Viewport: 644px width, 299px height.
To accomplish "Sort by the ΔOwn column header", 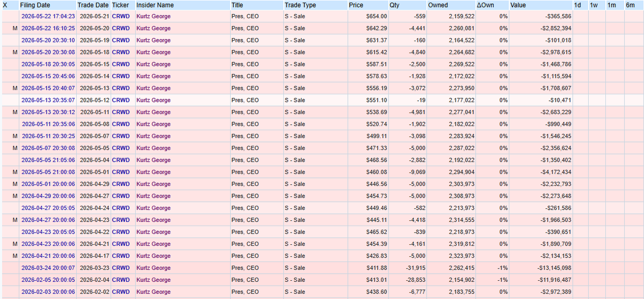I will (485, 5).
